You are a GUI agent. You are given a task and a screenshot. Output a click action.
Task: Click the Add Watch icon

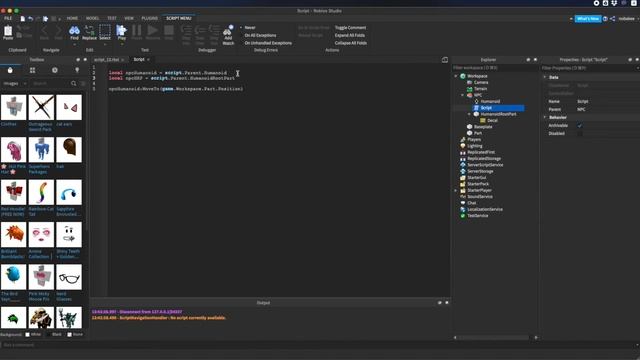pos(228,35)
